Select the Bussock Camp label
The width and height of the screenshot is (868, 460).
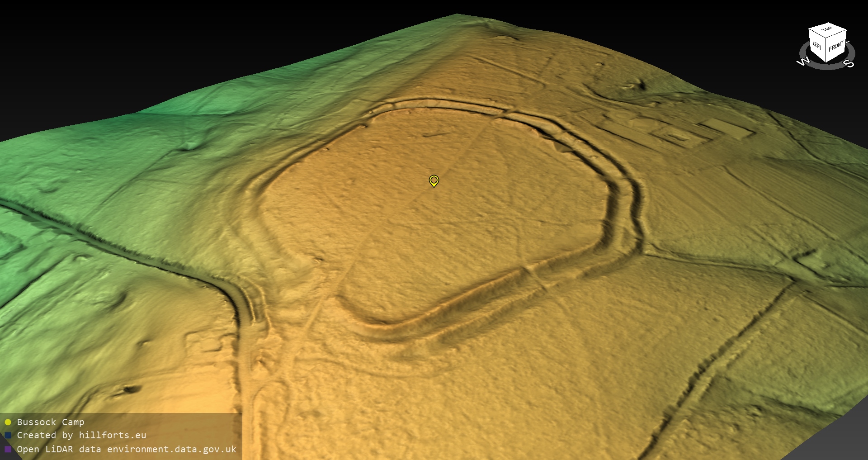pos(51,422)
